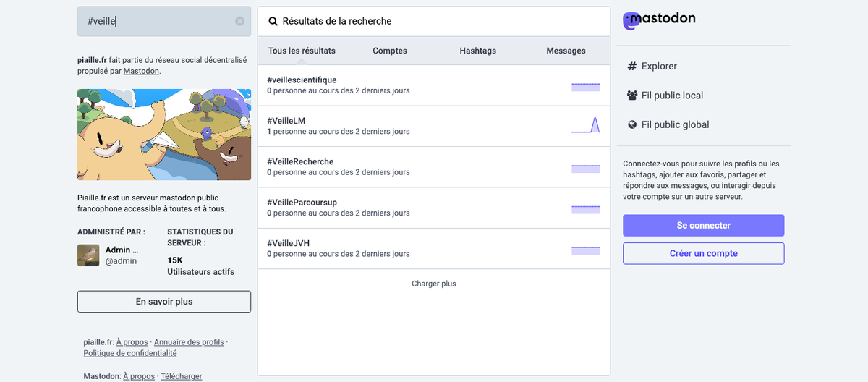
Task: Click the admin avatar picture
Action: [88, 255]
